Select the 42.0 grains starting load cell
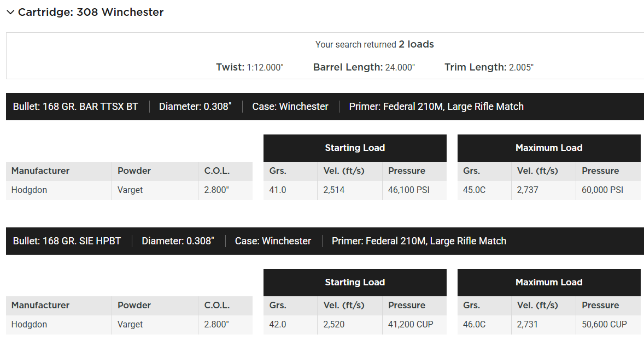The image size is (644, 340). (x=278, y=325)
